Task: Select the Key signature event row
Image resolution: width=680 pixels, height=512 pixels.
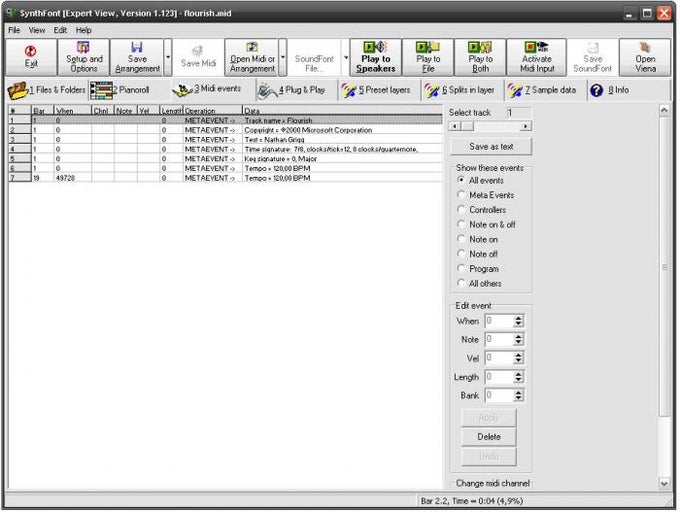Action: (226, 159)
